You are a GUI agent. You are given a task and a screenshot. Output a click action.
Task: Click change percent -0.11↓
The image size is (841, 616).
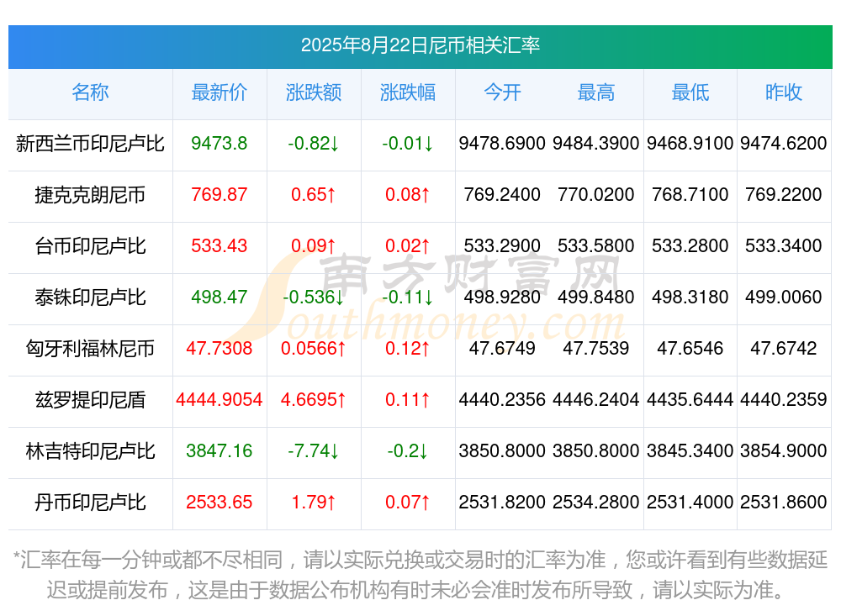(x=408, y=297)
